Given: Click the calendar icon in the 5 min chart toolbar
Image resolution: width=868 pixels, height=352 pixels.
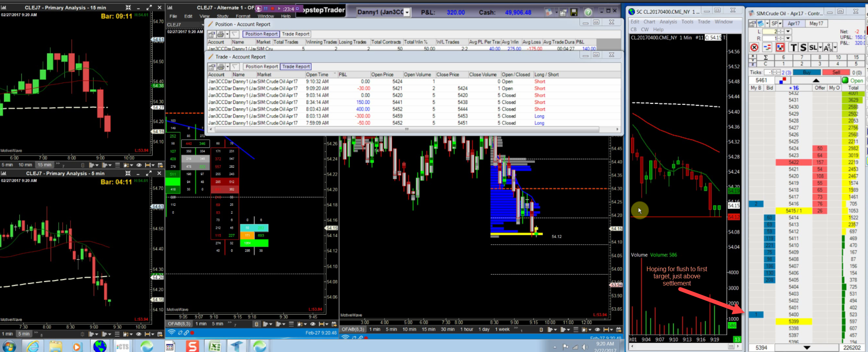Looking at the screenshot, I should (160, 334).
